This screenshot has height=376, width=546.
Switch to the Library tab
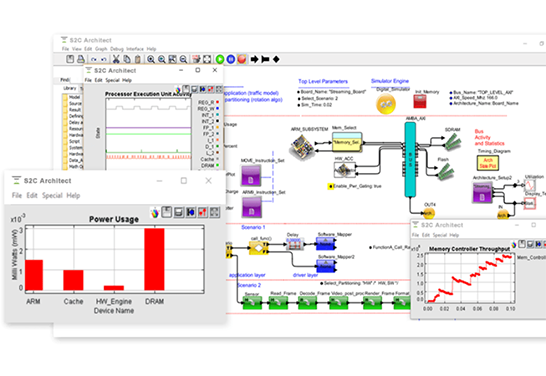coord(69,88)
